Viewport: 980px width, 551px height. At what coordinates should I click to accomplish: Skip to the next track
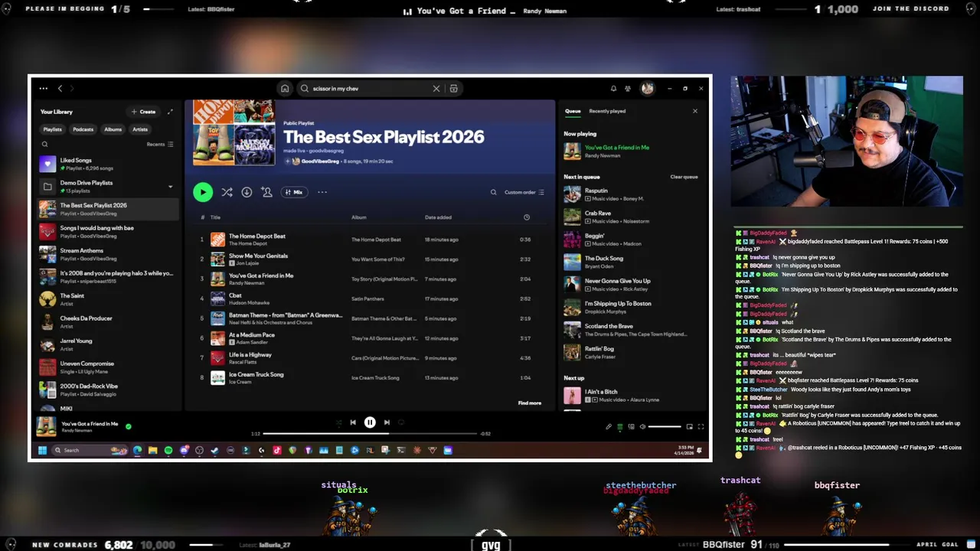click(x=387, y=422)
